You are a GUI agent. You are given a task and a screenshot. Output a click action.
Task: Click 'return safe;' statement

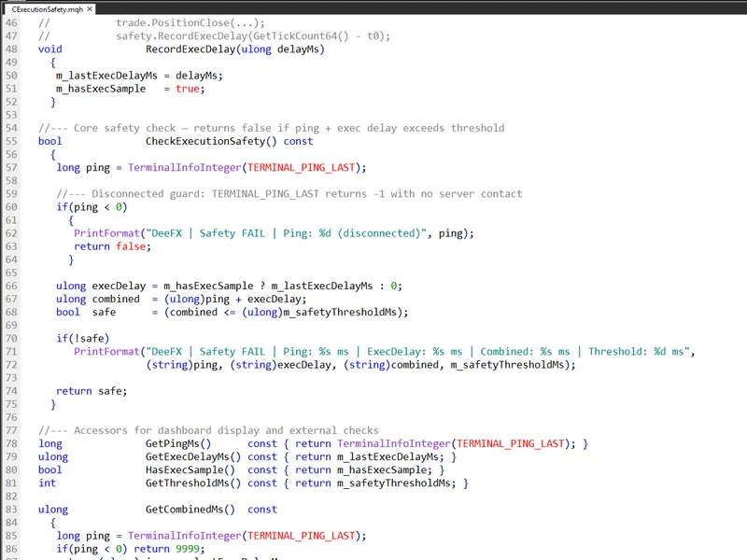click(92, 391)
